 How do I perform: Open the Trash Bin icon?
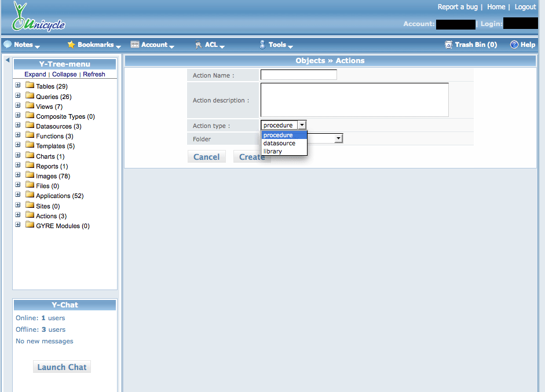pos(448,45)
